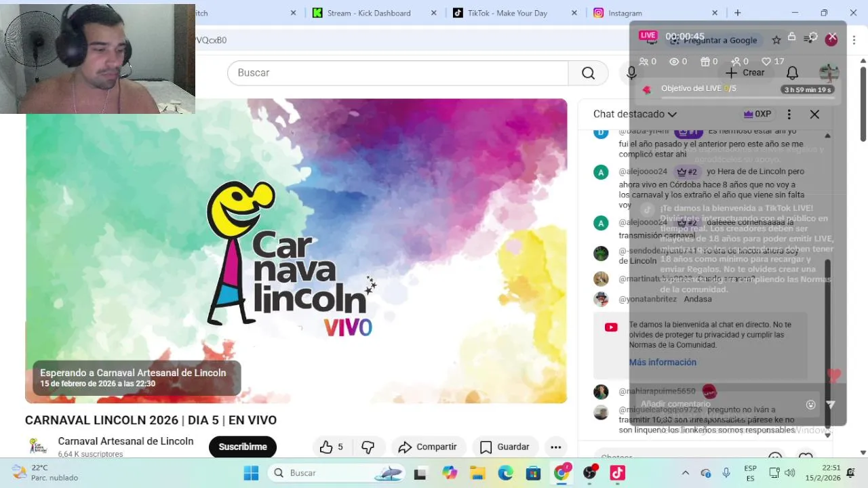Open the Windows Start menu

pos(251,473)
